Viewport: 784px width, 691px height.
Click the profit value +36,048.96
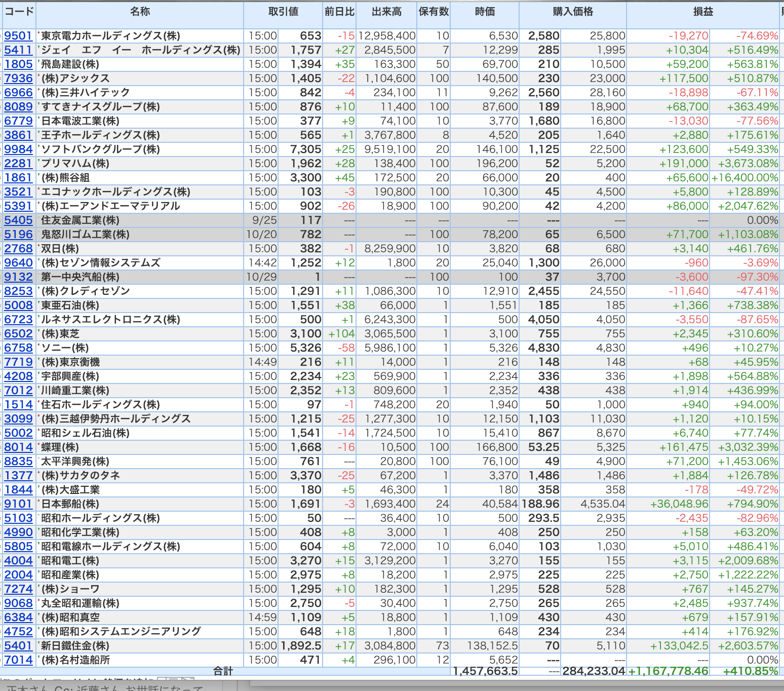coord(679,504)
